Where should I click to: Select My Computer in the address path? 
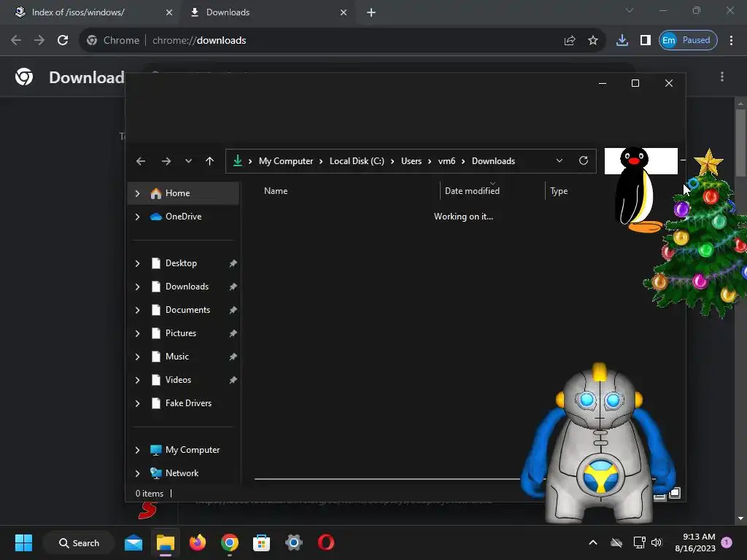[286, 161]
